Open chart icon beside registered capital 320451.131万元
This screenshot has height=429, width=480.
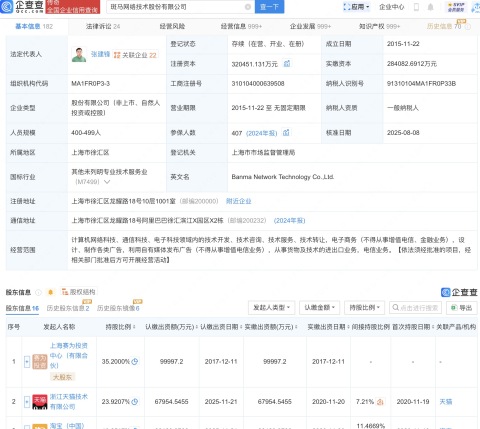click(x=287, y=63)
